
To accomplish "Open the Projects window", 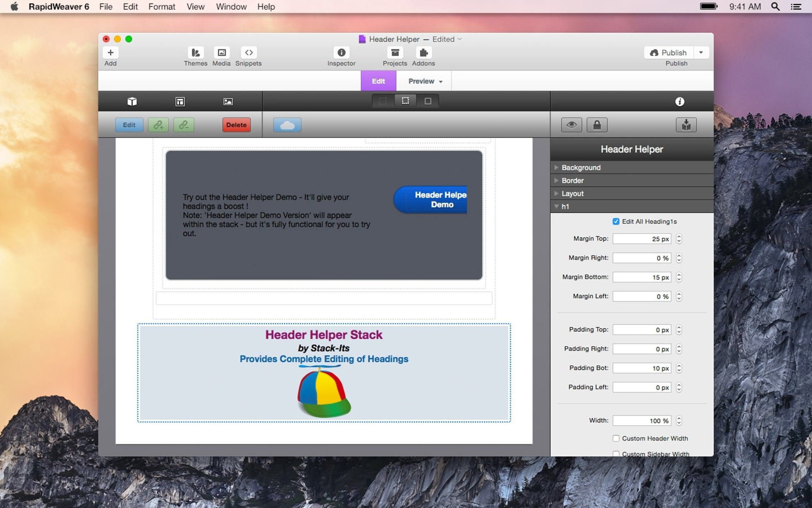I will click(x=395, y=53).
